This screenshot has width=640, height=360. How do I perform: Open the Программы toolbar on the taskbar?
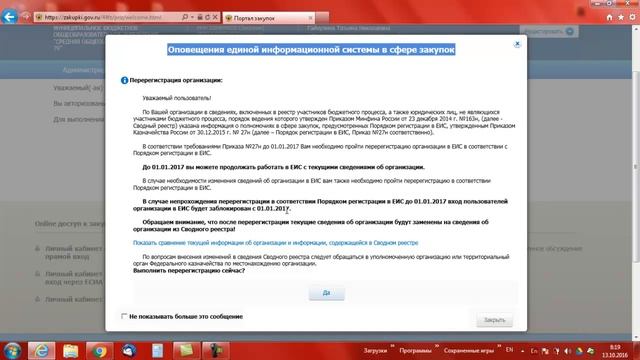[x=415, y=351]
